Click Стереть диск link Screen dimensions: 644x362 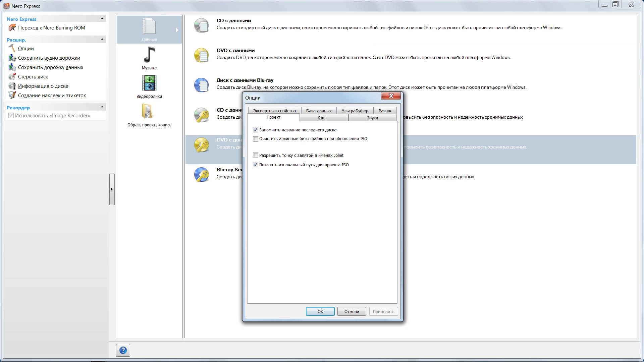33,77
